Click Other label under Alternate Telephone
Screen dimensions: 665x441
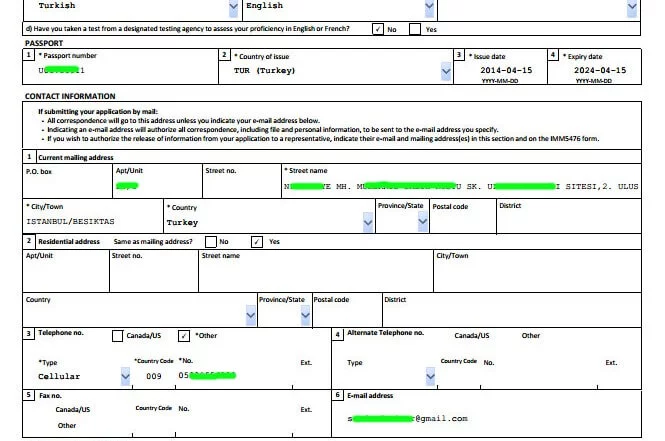pyautogui.click(x=531, y=336)
